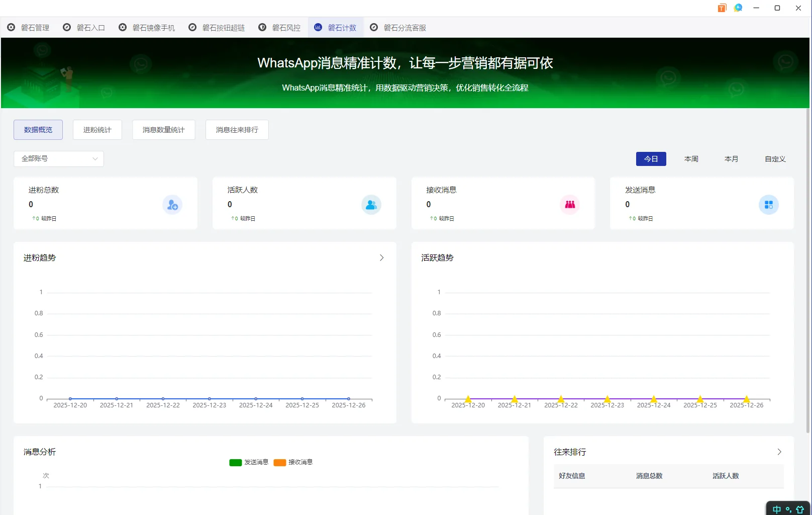
Task: Open the 全部账号 account dropdown
Action: [x=58, y=158]
